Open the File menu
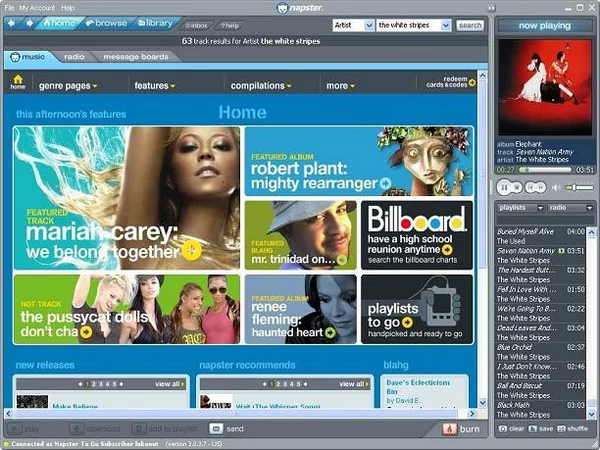The image size is (600, 450). point(9,8)
